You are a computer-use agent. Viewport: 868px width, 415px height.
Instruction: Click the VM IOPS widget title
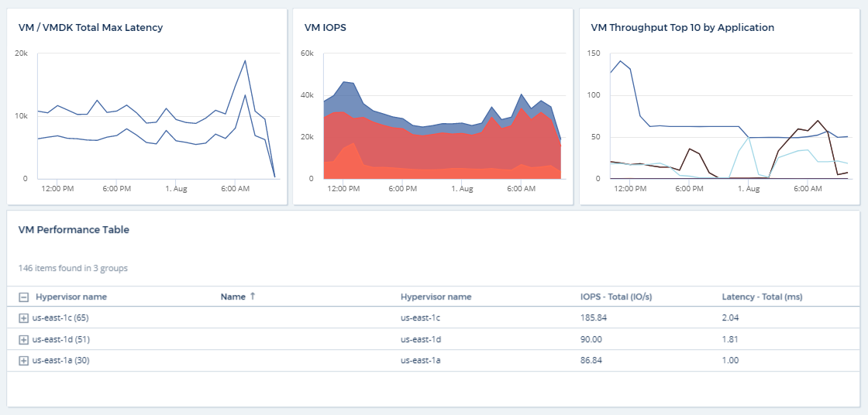(x=325, y=28)
